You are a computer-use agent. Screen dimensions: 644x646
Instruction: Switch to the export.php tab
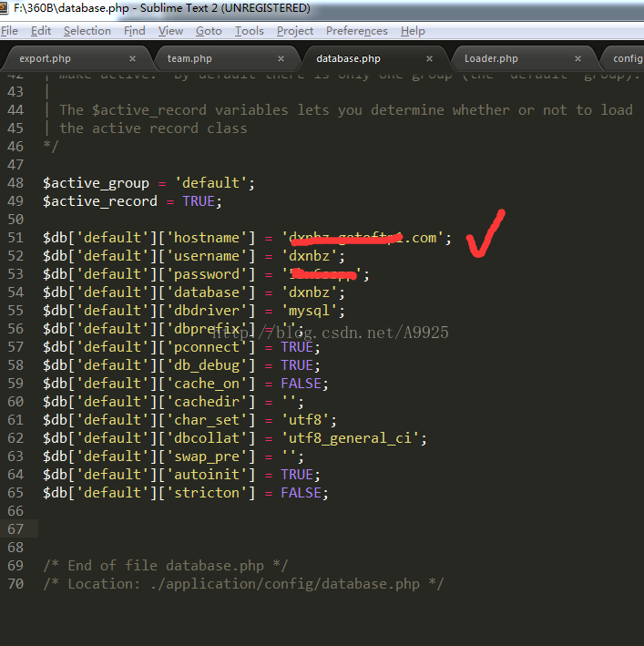46,59
